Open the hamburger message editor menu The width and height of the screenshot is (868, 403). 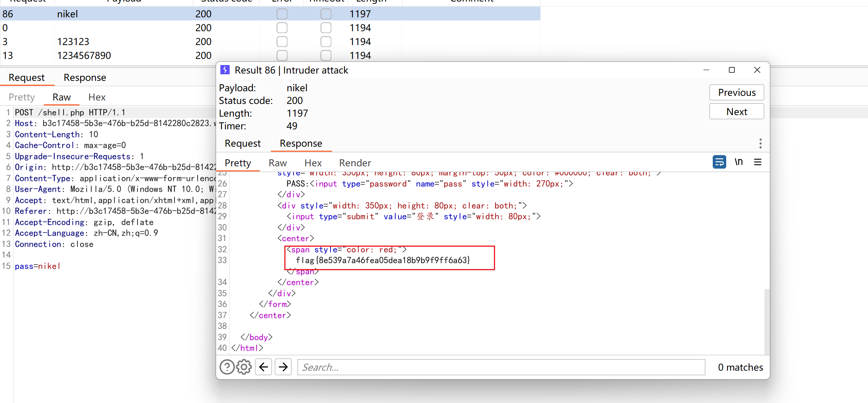pyautogui.click(x=757, y=162)
